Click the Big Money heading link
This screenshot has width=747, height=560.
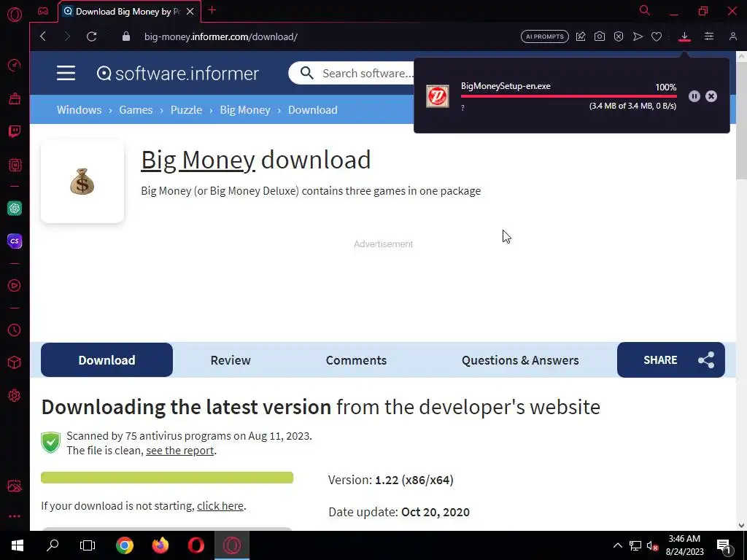[198, 160]
